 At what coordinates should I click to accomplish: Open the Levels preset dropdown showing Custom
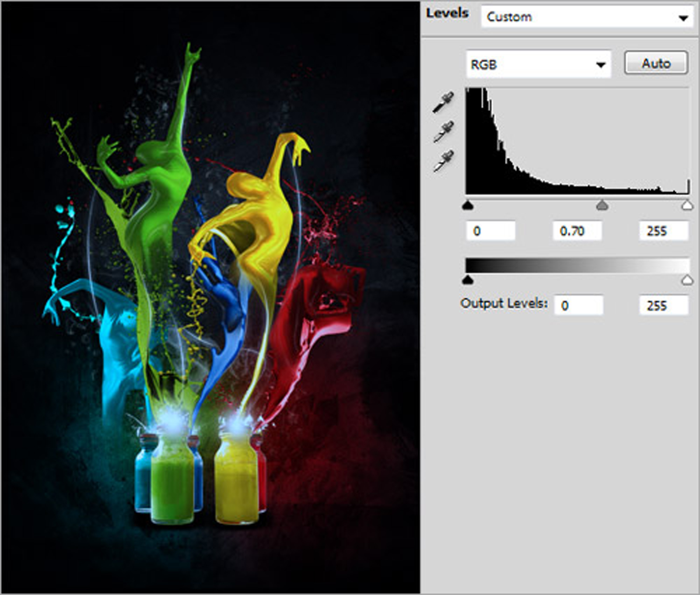[587, 17]
